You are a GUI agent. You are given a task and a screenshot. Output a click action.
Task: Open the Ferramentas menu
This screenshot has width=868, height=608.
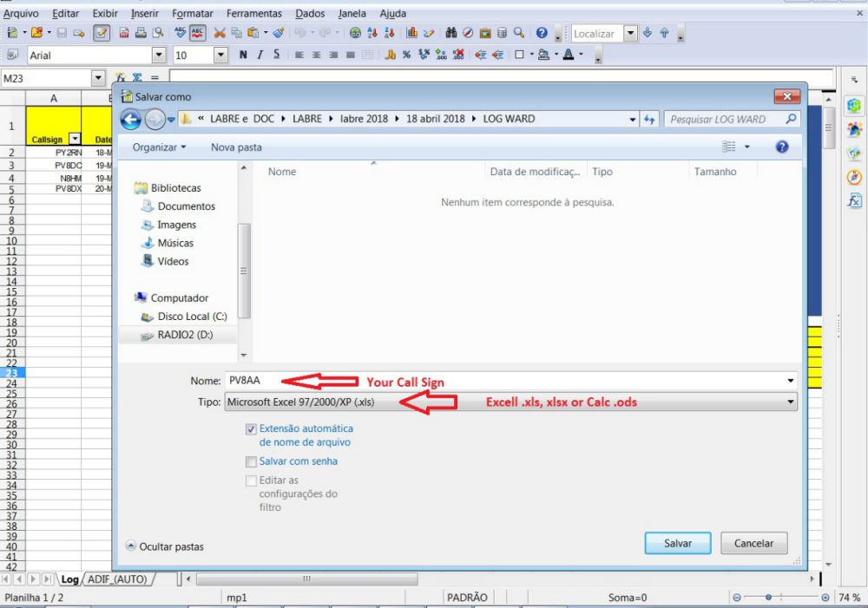tap(253, 14)
